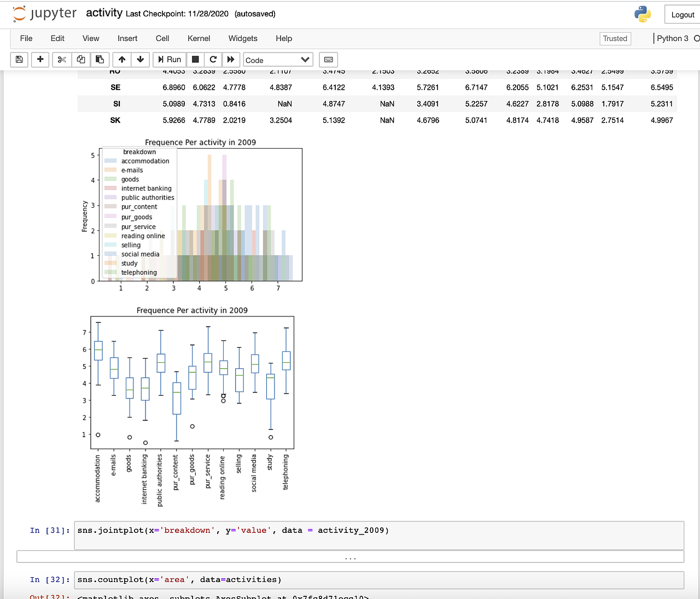Save and checkpoint the notebook
The image size is (700, 599).
[19, 60]
